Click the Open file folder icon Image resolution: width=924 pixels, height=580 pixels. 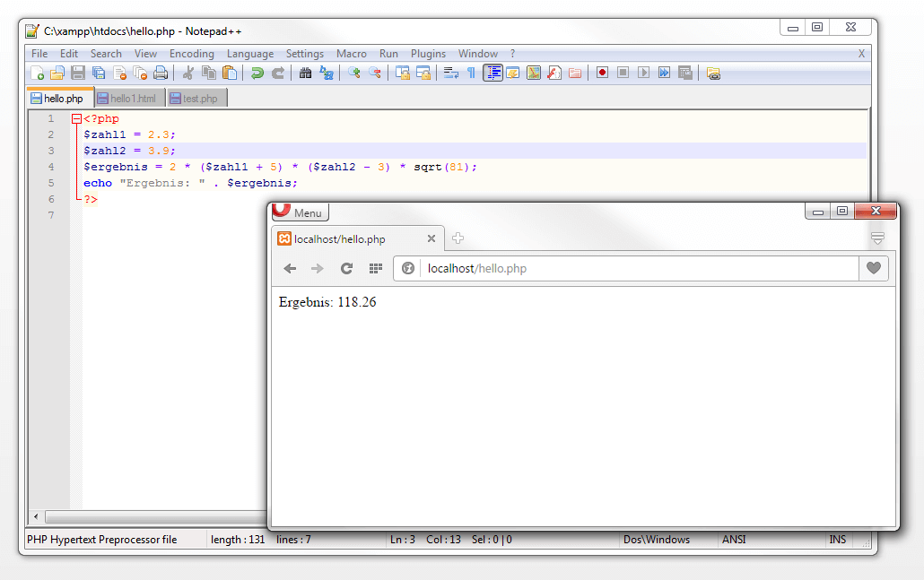coord(57,73)
